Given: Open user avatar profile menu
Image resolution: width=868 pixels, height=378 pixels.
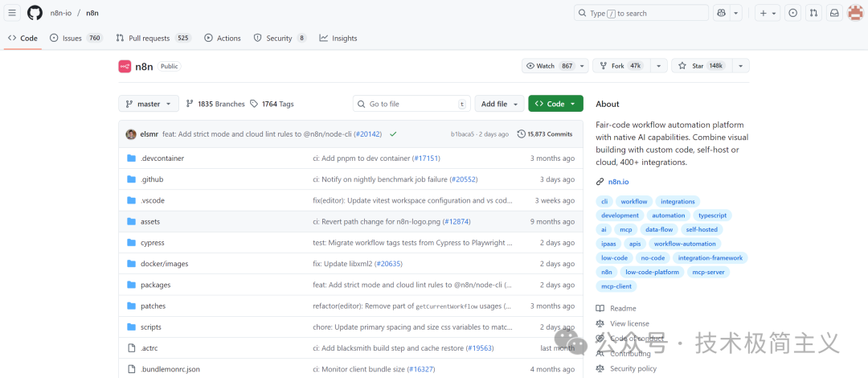Looking at the screenshot, I should click(855, 13).
